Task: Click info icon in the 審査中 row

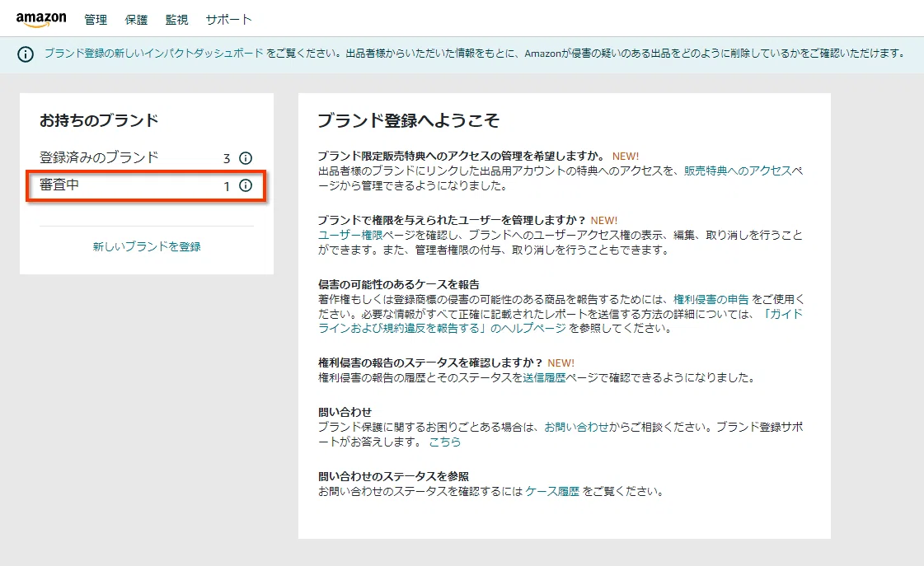Action: click(x=245, y=185)
